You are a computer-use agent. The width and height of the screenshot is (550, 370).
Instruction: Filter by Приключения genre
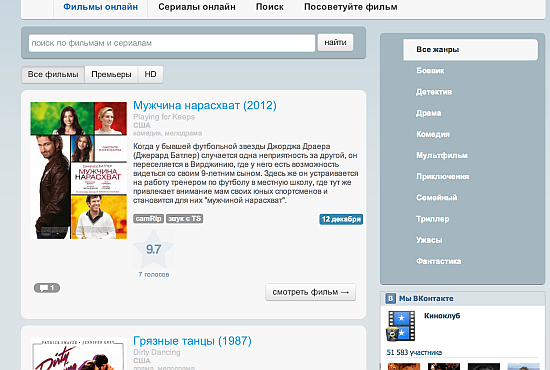click(443, 176)
